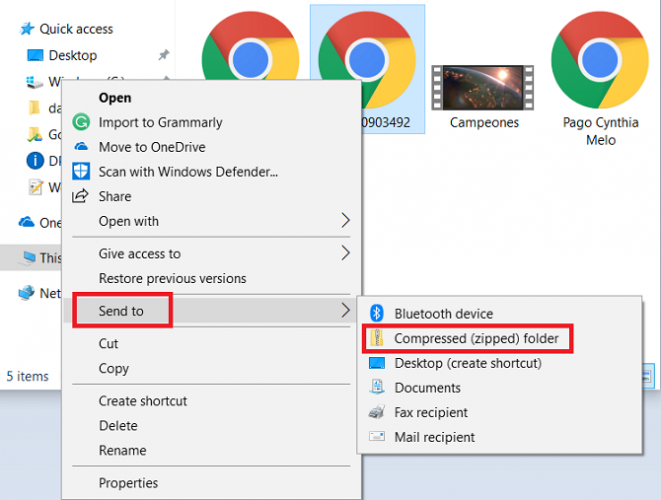Viewport: 661px width, 500px height.
Task: Choose Scan with Windows Defender
Action: click(211, 172)
